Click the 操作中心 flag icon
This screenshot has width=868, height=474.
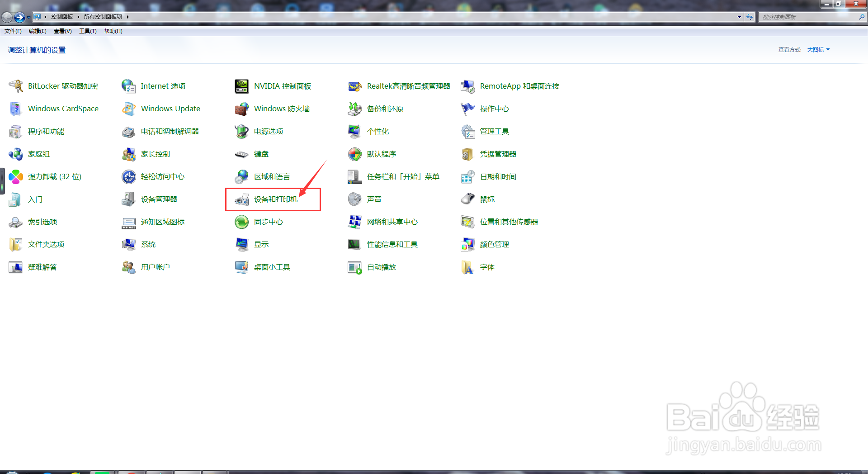coord(468,109)
